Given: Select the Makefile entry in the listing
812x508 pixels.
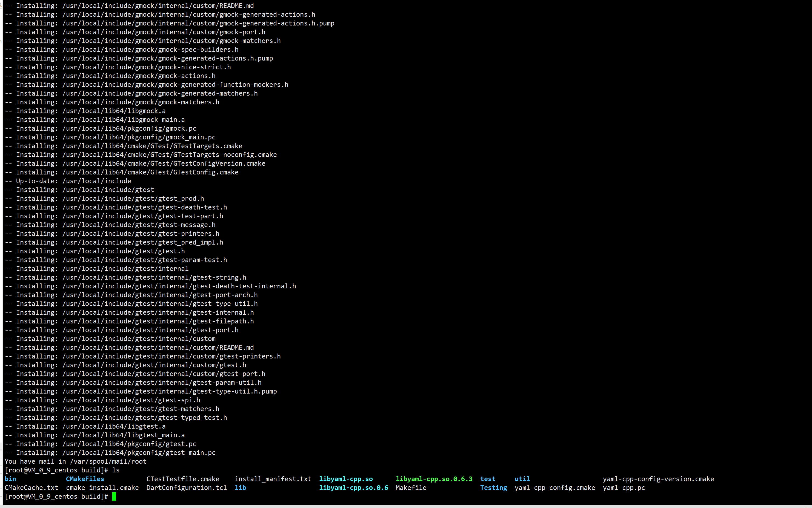Looking at the screenshot, I should pos(410,487).
